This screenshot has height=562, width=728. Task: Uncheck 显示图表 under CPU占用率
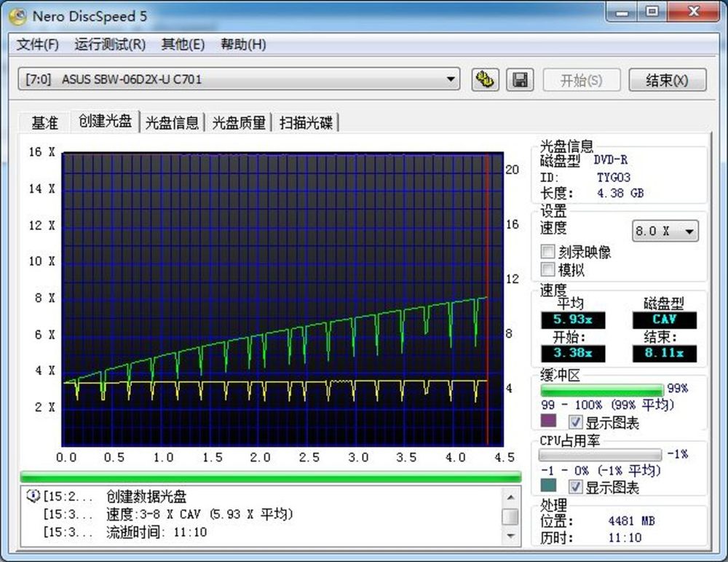575,487
